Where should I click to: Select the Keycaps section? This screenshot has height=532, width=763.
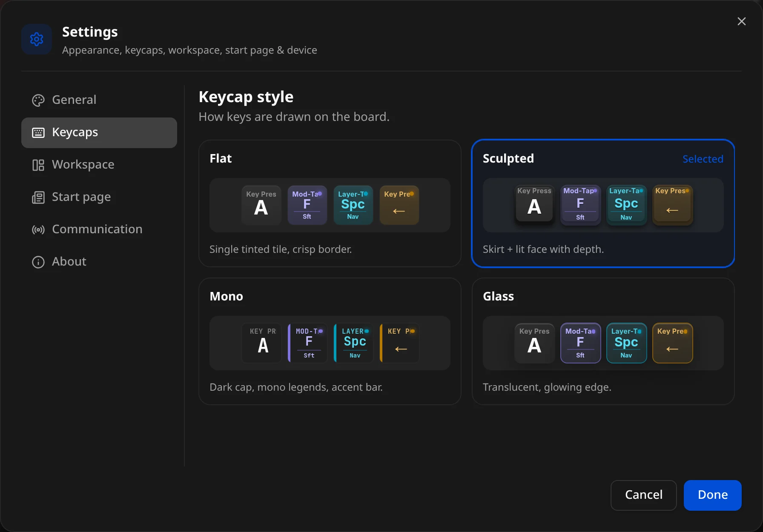point(99,132)
